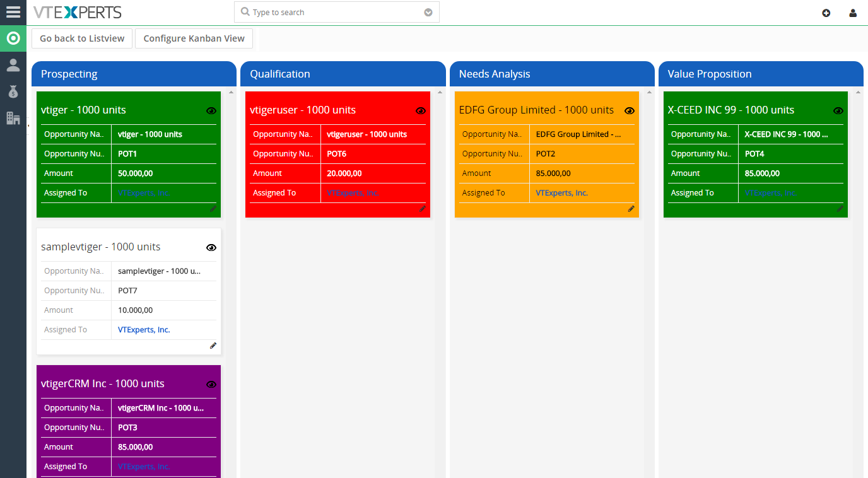Click the Prospecting column scroll-up arrow

coord(231,93)
